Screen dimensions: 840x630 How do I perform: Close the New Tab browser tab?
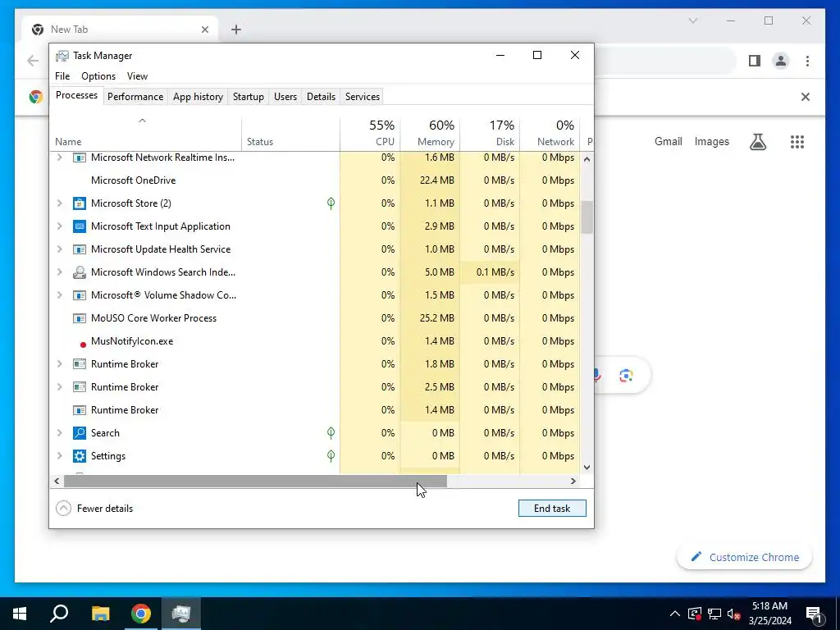coord(204,30)
